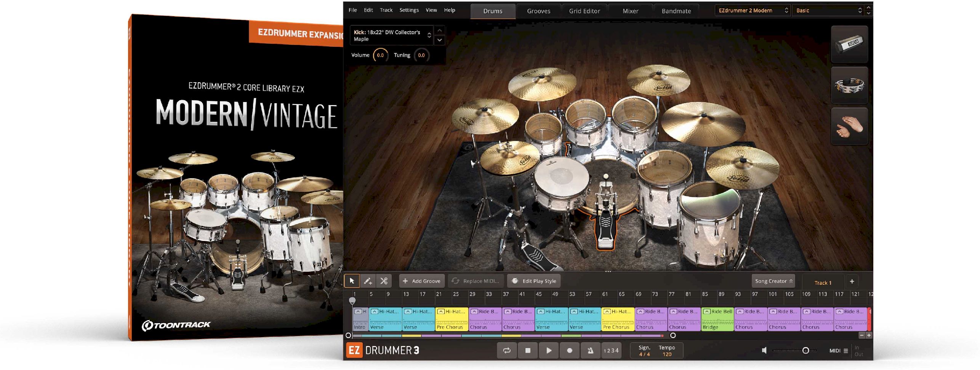This screenshot has height=370, width=980.
Task: Toggle loop playback on
Action: point(507,351)
